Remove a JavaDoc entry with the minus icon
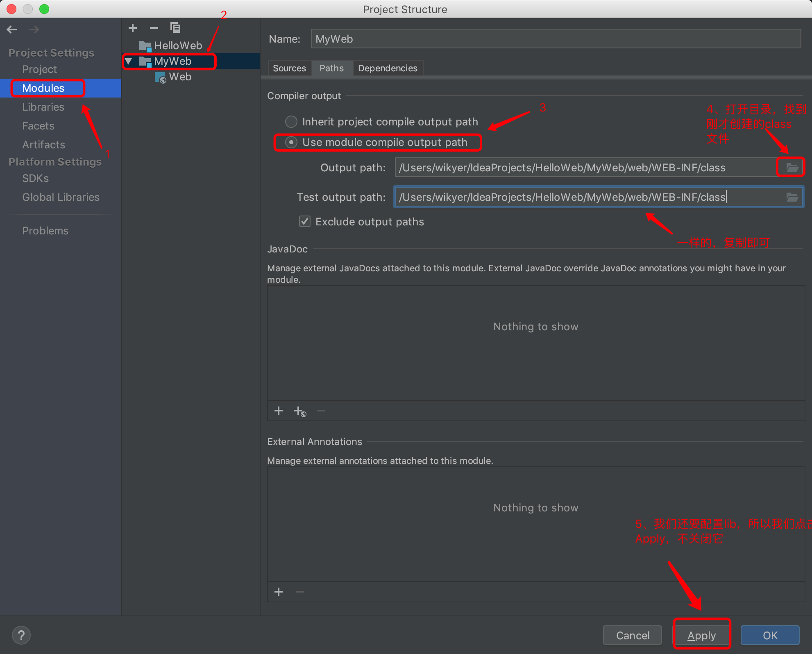 [321, 411]
